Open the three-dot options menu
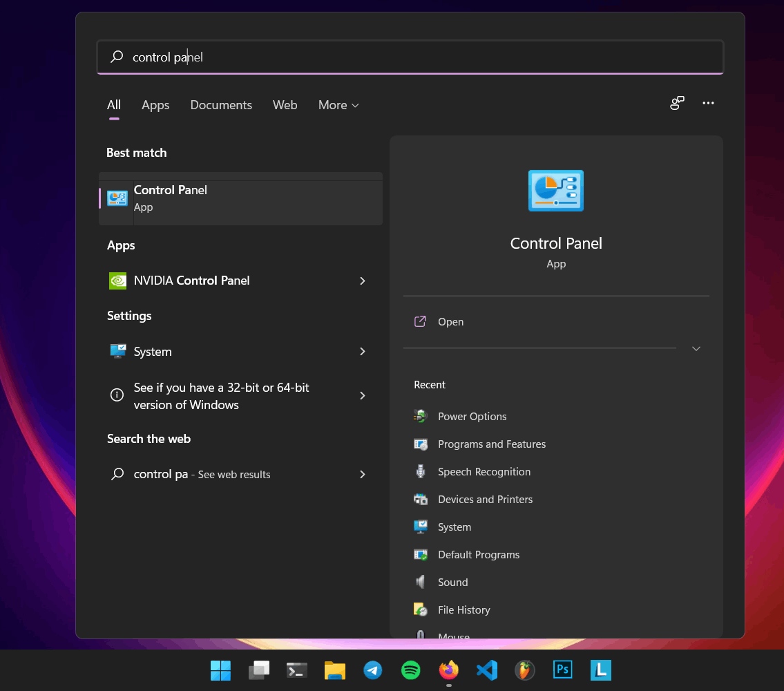Viewport: 784px width, 691px height. [x=708, y=103]
